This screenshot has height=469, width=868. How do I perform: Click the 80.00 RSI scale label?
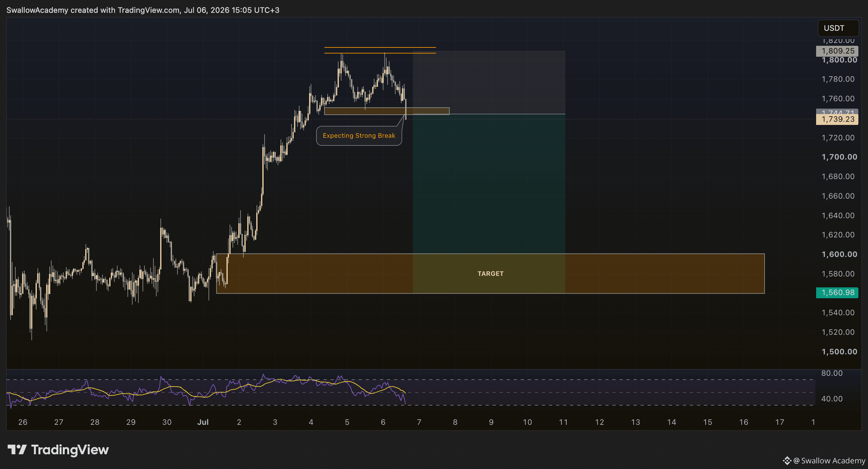pyautogui.click(x=831, y=373)
